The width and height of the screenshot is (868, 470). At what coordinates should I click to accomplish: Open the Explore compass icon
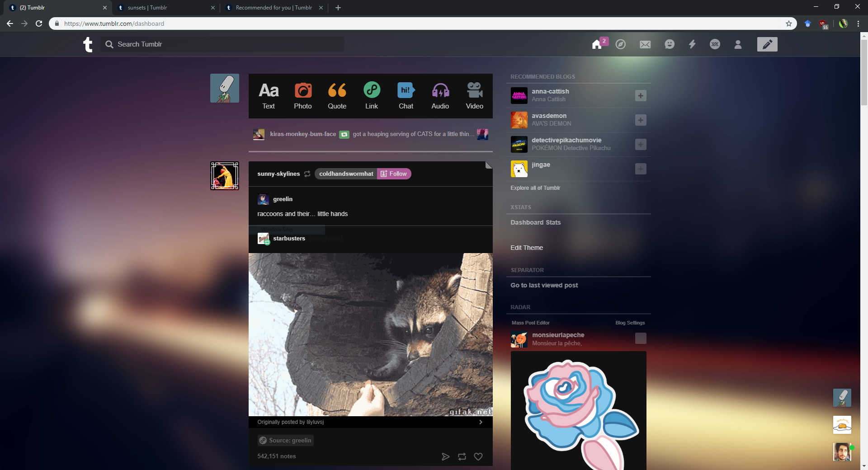click(x=621, y=44)
